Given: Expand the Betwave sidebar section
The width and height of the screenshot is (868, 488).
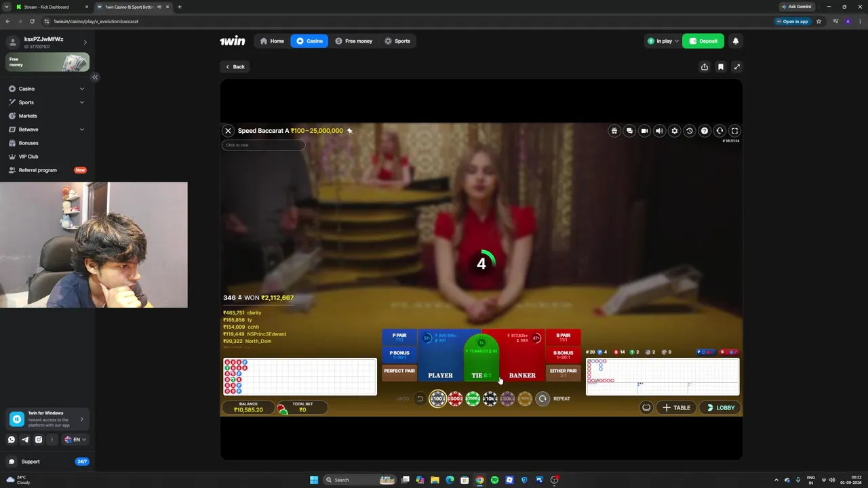Looking at the screenshot, I should 46,129.
